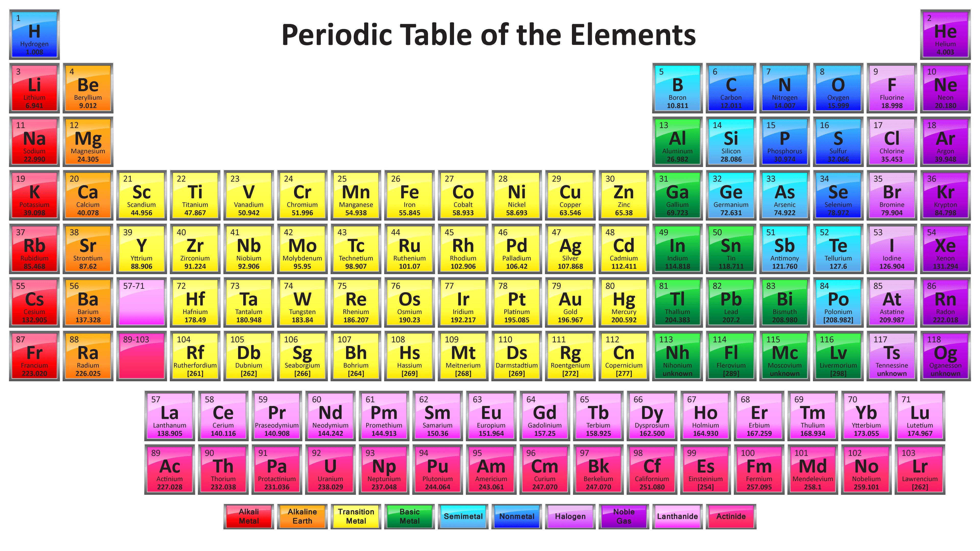Click the Nitrogen (N) tile
980x551 pixels.
click(785, 88)
